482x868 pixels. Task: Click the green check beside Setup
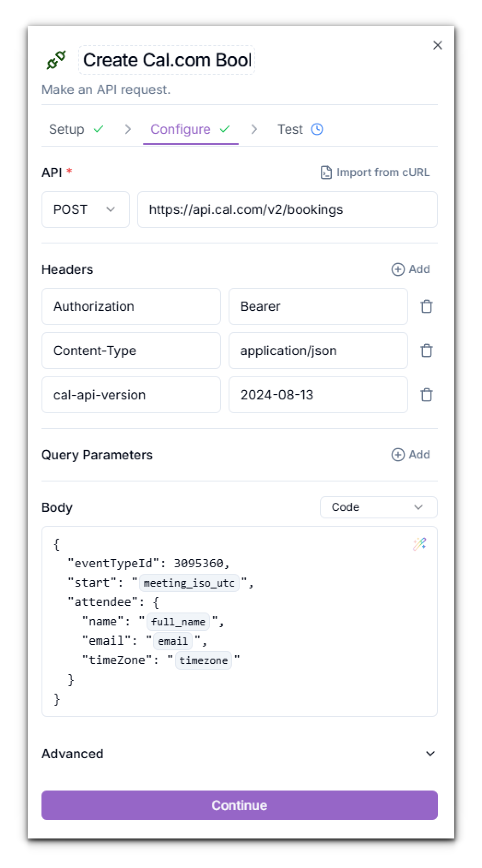pos(99,129)
